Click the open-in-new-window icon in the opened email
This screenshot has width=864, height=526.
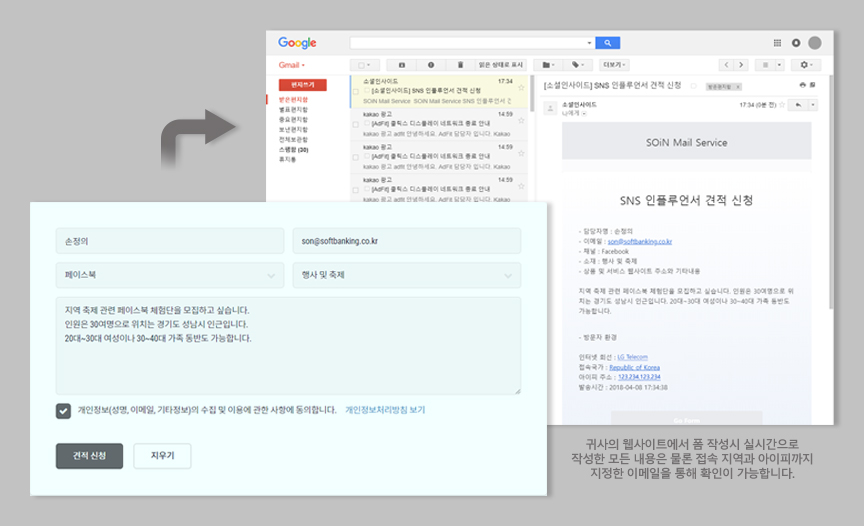(x=812, y=85)
